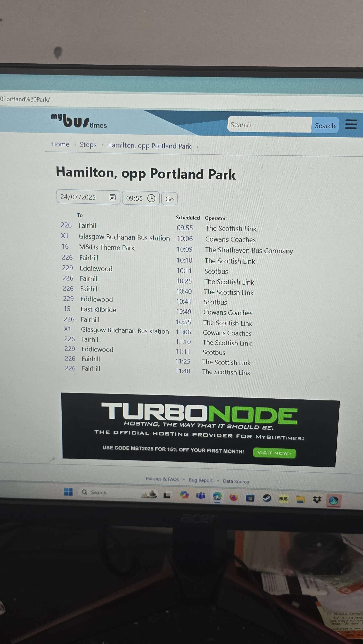Click the Go button
The height and width of the screenshot is (644, 363).
[x=169, y=199]
